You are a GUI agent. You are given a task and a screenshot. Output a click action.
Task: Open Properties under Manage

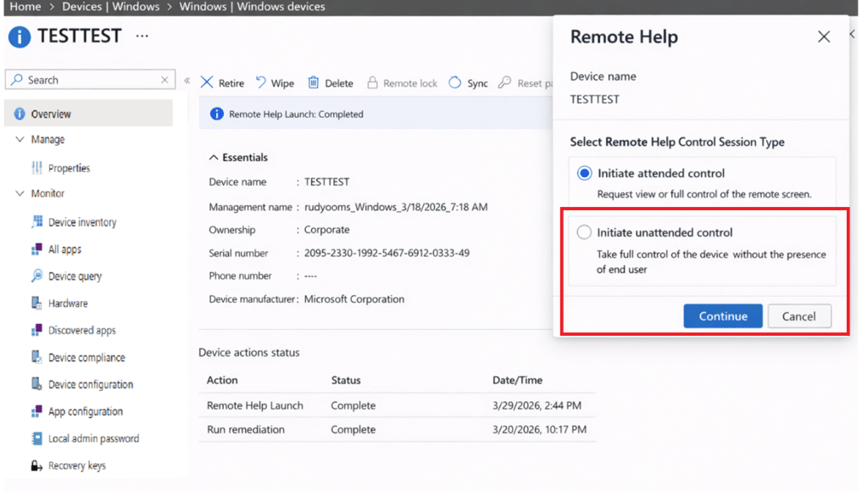point(69,168)
